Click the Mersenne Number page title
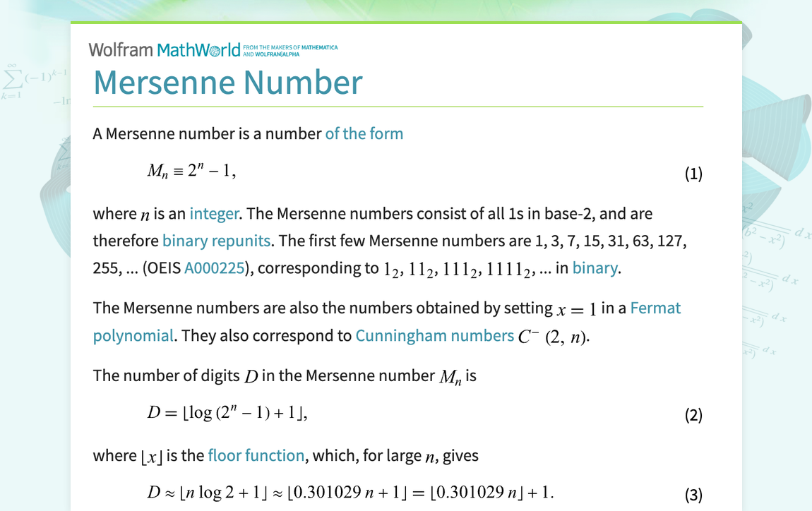Image resolution: width=812 pixels, height=511 pixels. pos(227,83)
